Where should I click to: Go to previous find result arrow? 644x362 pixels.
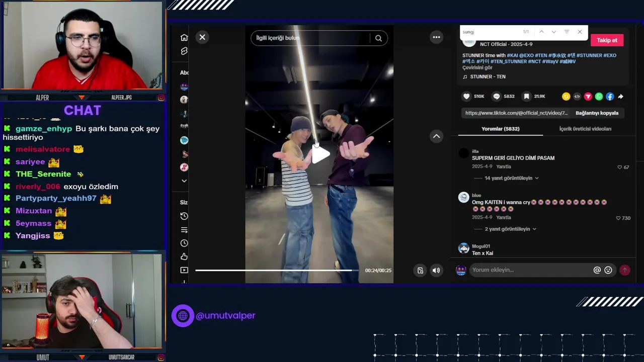(541, 32)
